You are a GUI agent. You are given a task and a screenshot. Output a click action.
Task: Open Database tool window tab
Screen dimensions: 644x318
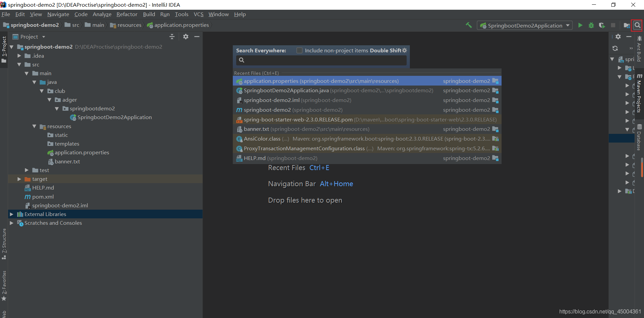point(639,138)
